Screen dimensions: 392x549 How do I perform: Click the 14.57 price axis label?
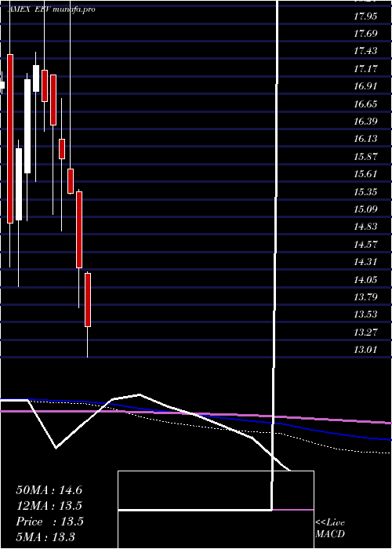tap(365, 245)
